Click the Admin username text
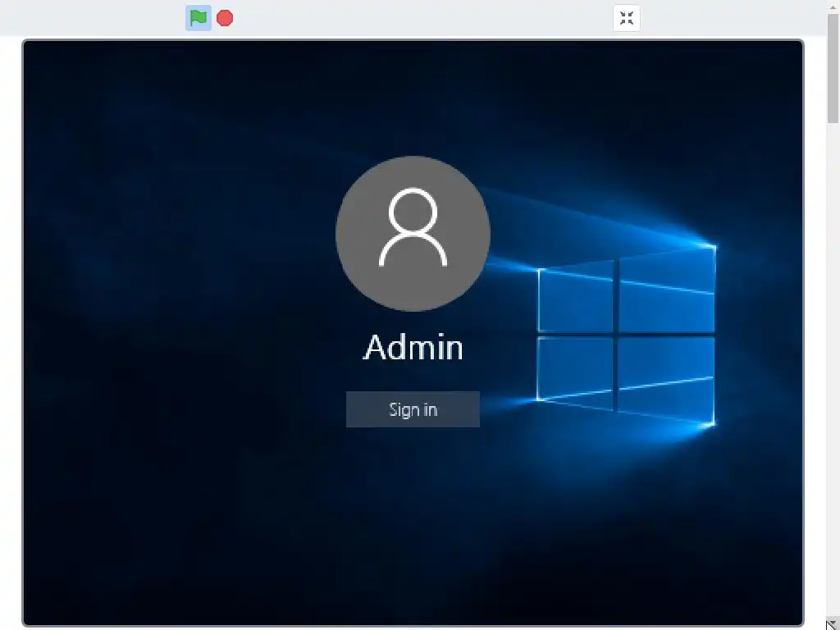This screenshot has width=840, height=630. [413, 347]
